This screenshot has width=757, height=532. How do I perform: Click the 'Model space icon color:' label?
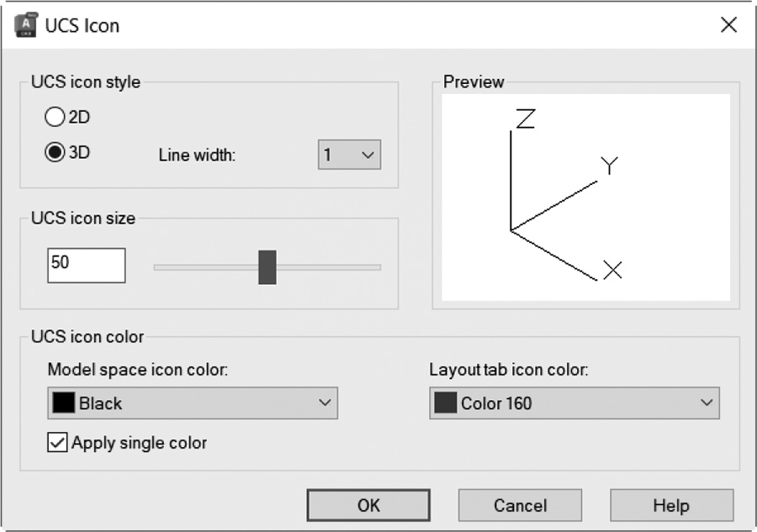click(138, 370)
